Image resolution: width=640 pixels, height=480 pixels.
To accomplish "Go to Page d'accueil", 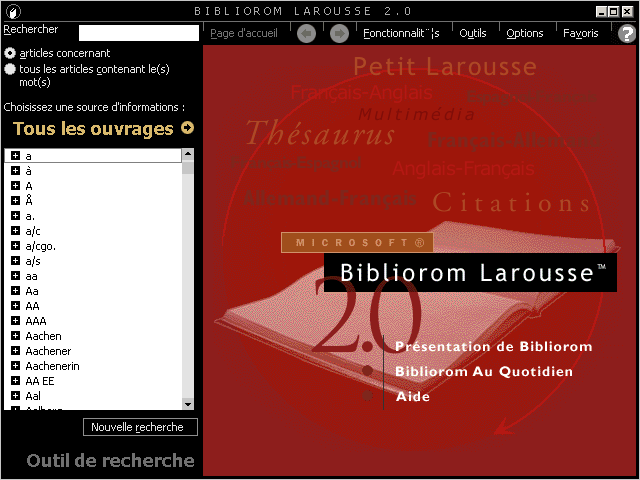I will pos(244,33).
